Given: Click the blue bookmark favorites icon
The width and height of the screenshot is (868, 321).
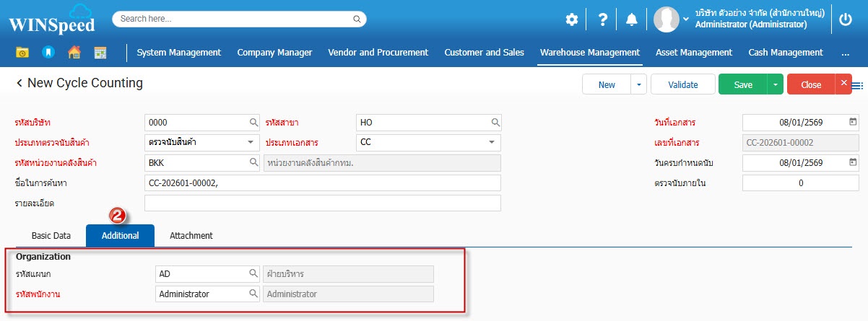Looking at the screenshot, I should 48,52.
